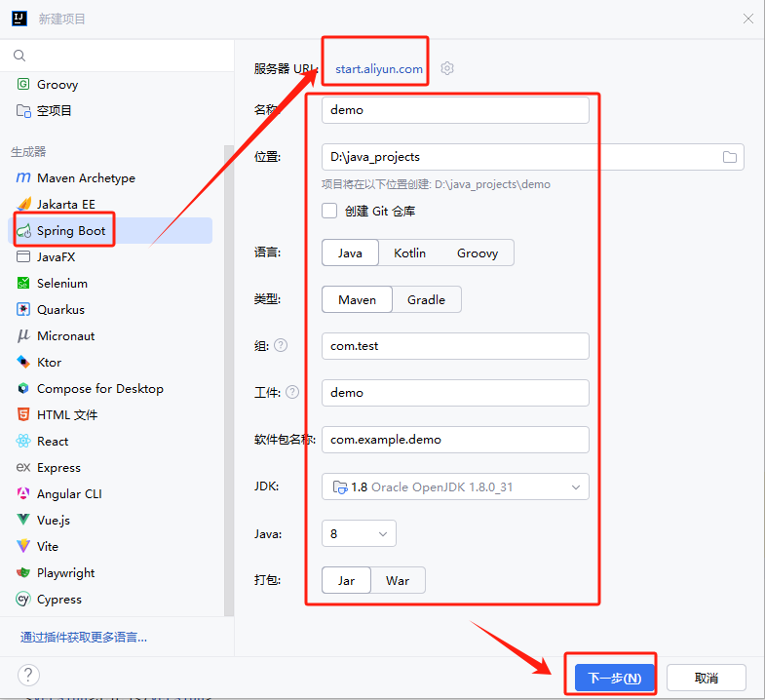Select Spring Boot in generator list

(111, 230)
